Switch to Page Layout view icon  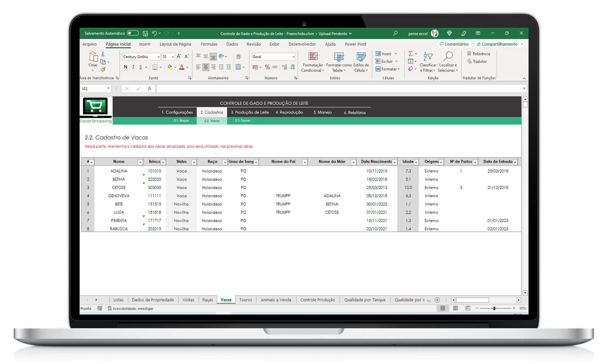455,308
